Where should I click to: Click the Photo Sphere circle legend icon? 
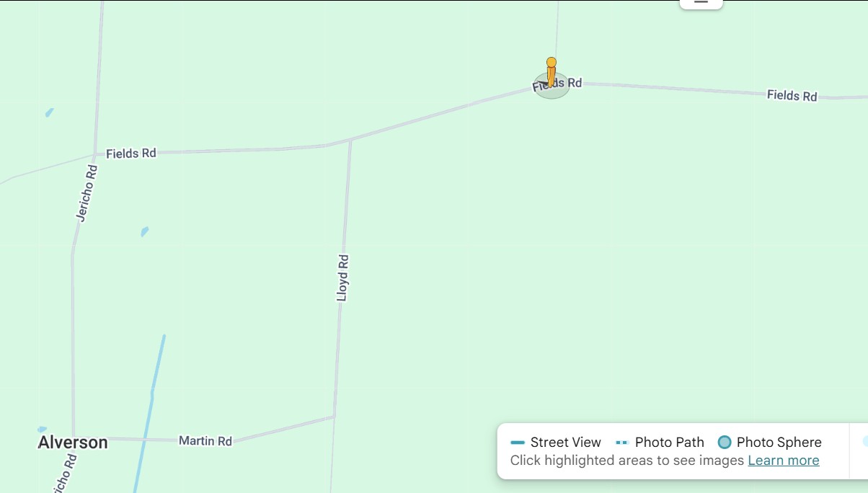[725, 443]
